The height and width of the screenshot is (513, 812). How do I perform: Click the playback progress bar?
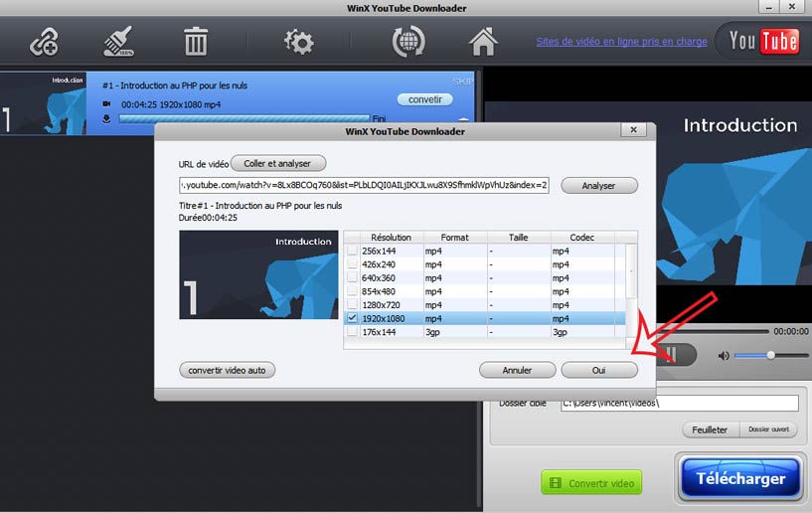click(x=712, y=331)
